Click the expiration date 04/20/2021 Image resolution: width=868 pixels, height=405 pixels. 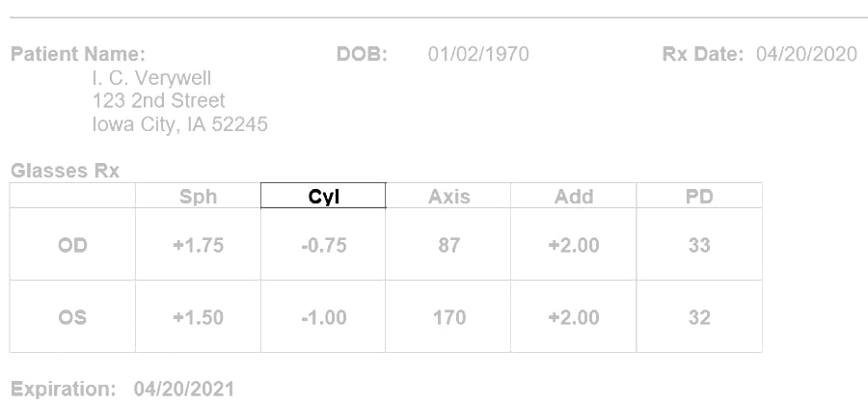pyautogui.click(x=184, y=389)
